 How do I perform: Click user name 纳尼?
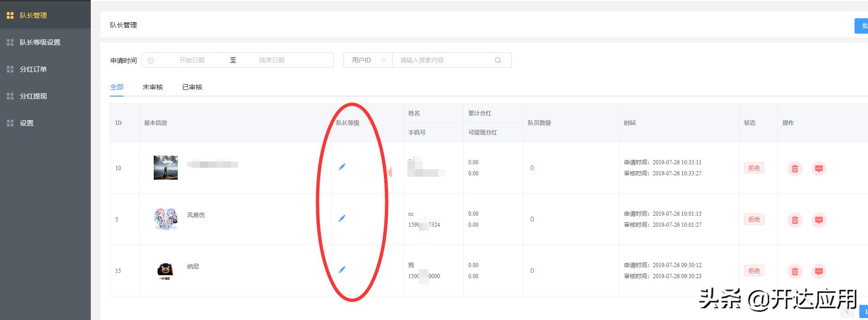pos(193,266)
